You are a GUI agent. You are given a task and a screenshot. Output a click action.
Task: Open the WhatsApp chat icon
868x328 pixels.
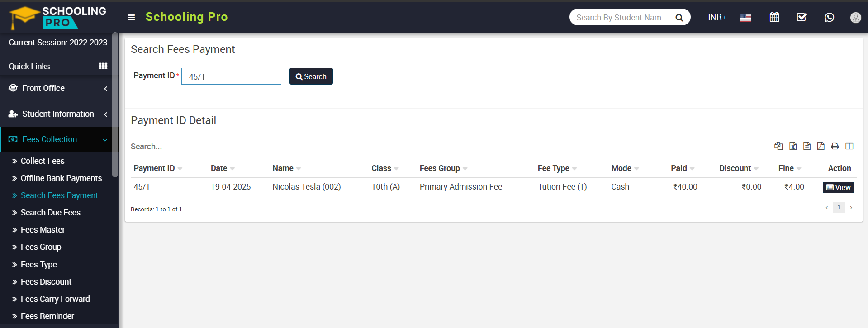[x=829, y=17]
